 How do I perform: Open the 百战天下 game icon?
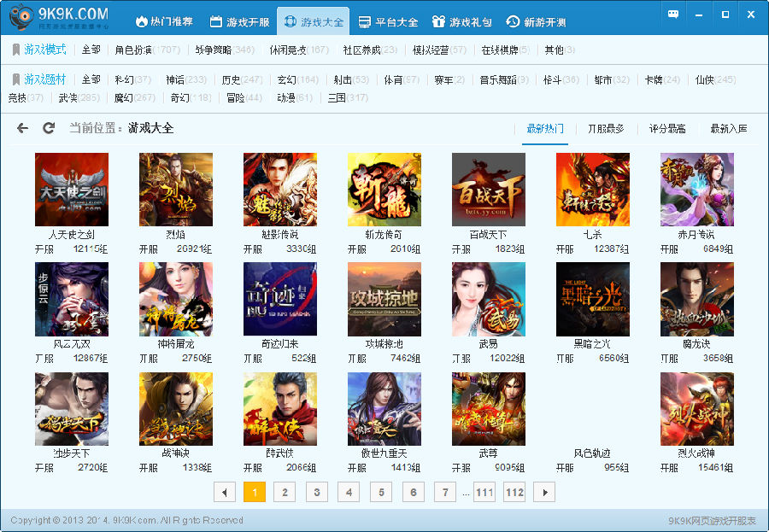click(x=489, y=190)
